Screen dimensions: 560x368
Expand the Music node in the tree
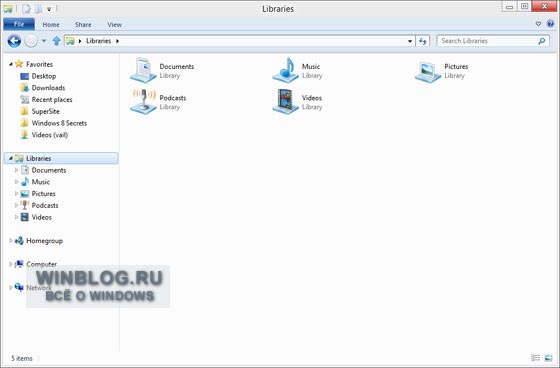click(16, 182)
